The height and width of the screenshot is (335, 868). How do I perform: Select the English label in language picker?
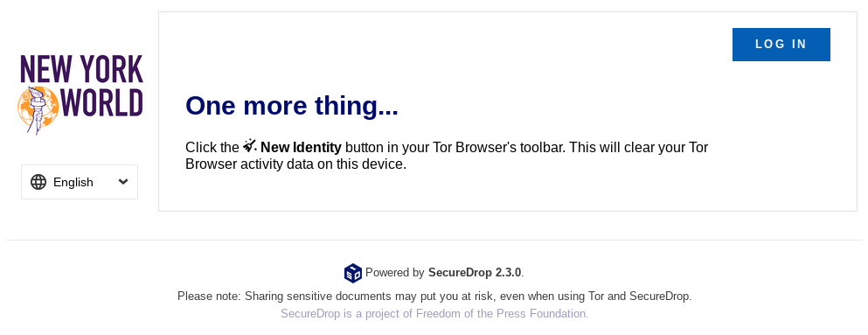point(73,182)
